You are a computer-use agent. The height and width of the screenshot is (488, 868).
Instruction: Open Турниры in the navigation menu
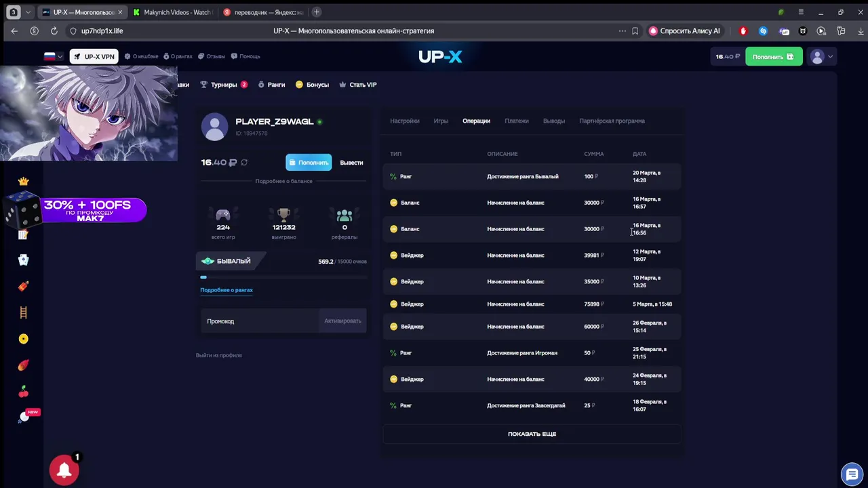[x=224, y=85]
